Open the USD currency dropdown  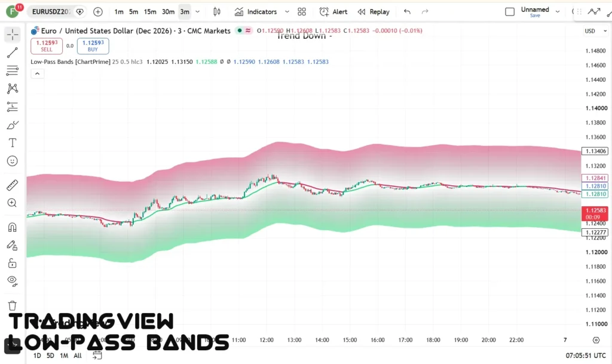pyautogui.click(x=596, y=31)
